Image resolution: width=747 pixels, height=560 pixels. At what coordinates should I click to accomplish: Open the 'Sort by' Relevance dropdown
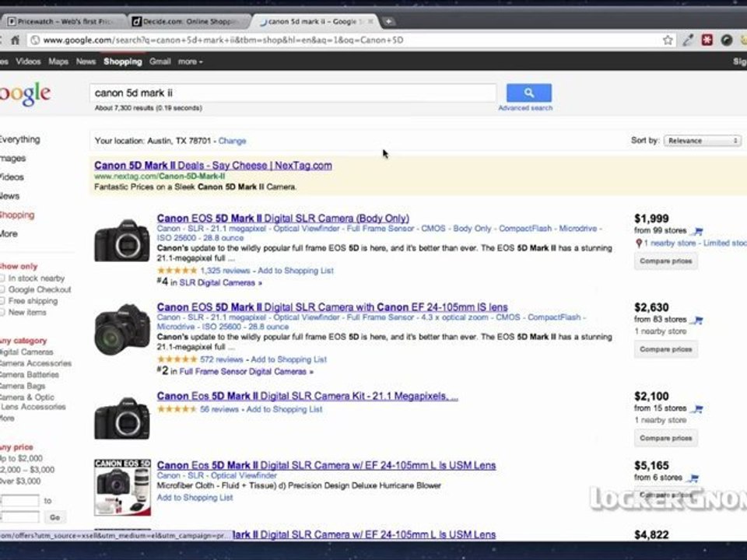click(x=702, y=141)
